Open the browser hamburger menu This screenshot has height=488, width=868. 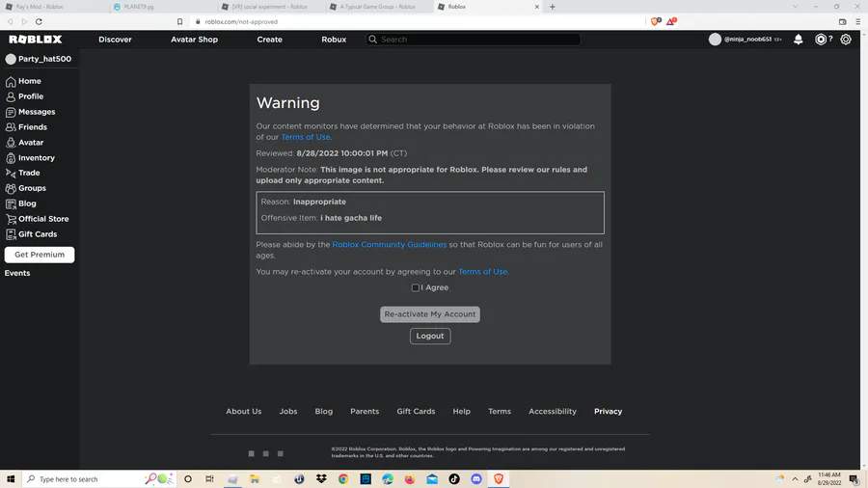[x=858, y=21]
